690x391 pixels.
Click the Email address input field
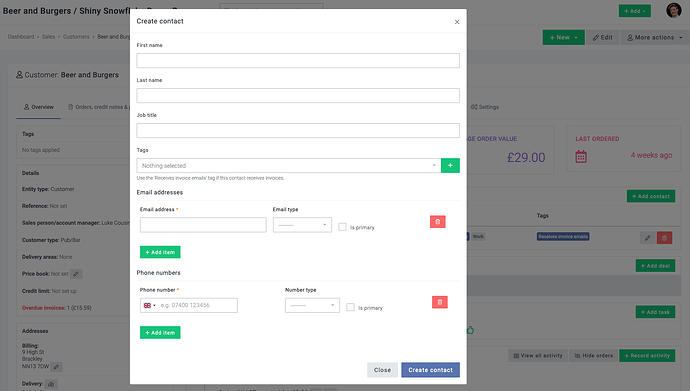click(203, 225)
